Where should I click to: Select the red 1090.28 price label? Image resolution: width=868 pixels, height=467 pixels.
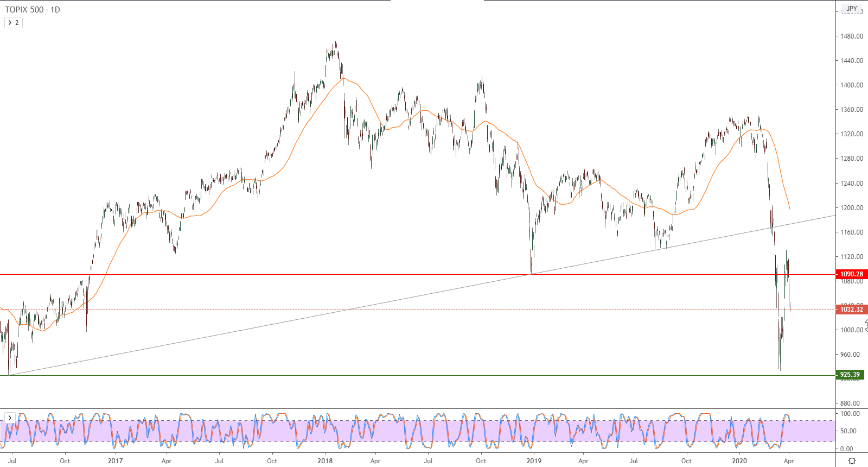[x=851, y=274]
